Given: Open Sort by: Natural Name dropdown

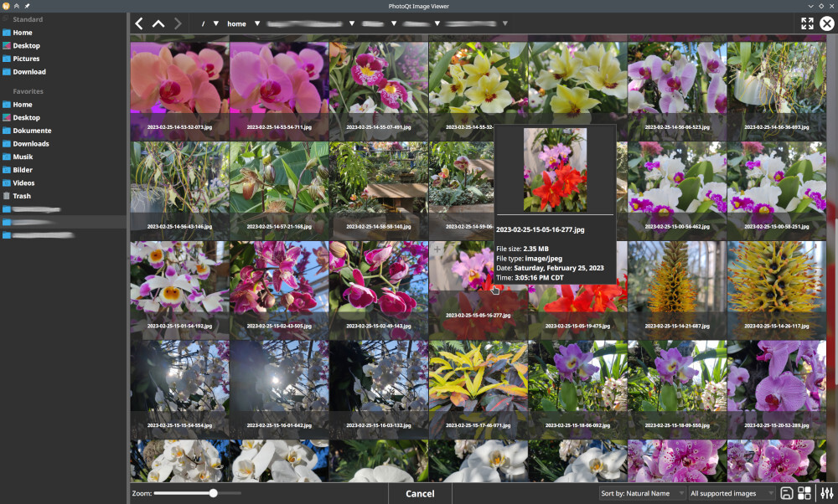Looking at the screenshot, I should [642, 493].
